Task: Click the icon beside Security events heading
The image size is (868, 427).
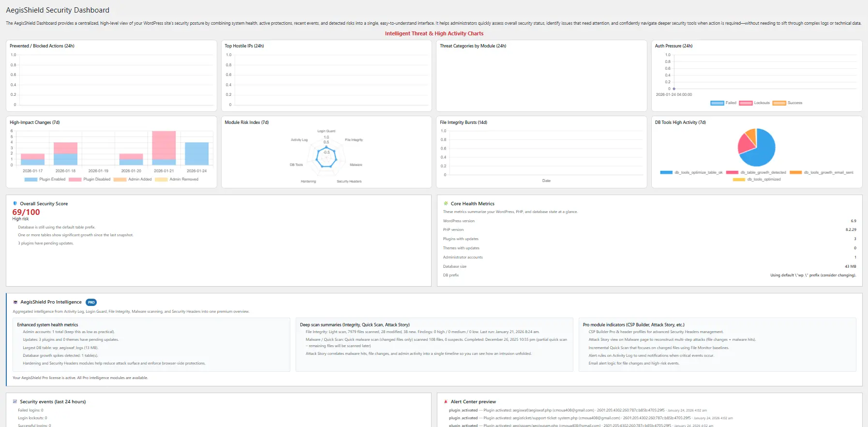Action: click(x=15, y=402)
